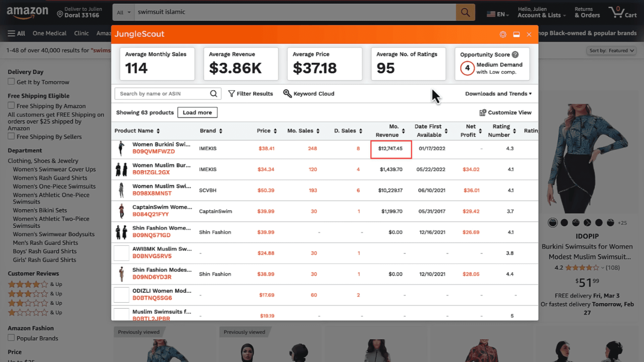Viewport: 644px width, 362px height.
Task: Open ASIN B09ND6YD3R product link
Action: [152, 277]
